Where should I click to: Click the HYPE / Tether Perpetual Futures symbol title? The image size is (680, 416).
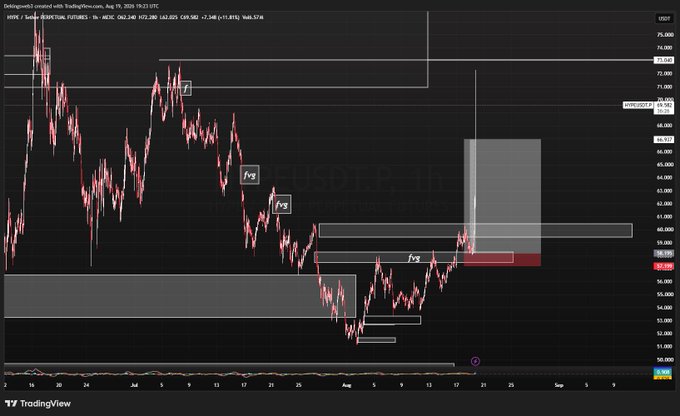(47, 17)
